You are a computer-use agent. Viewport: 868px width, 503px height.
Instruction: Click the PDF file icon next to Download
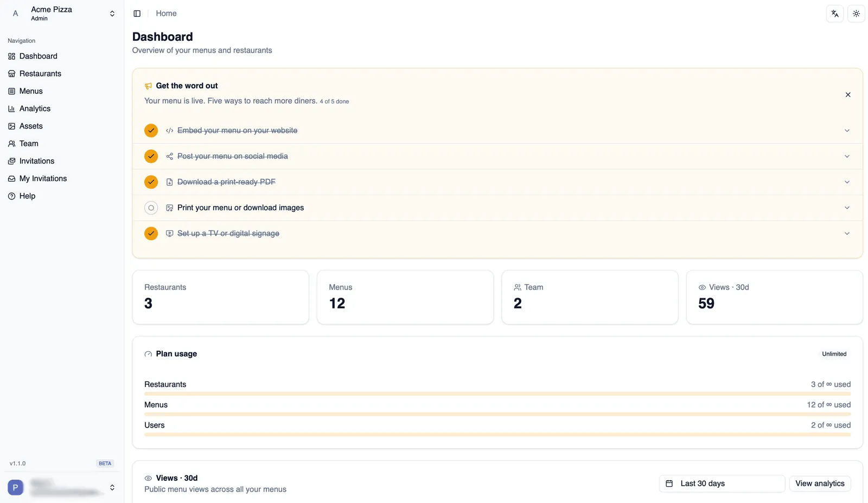click(169, 182)
